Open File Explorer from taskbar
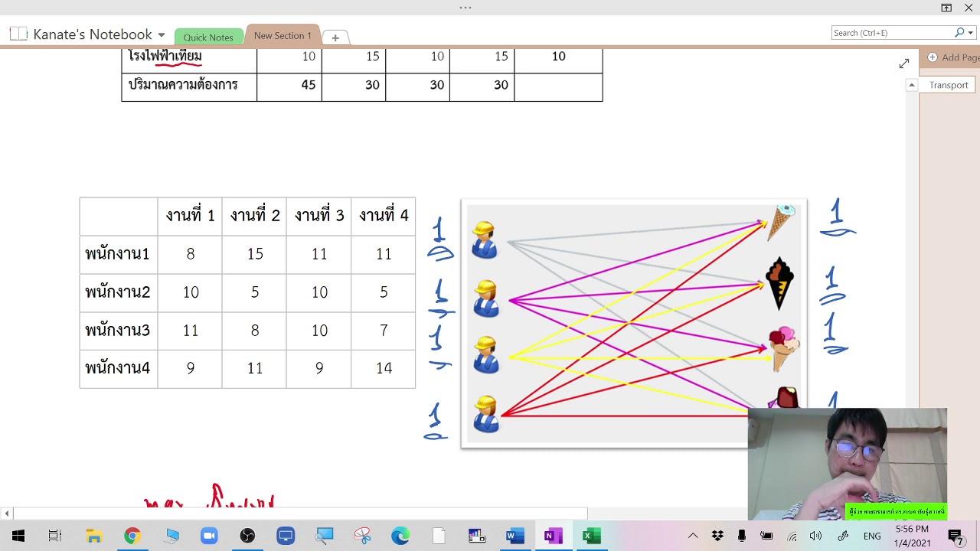The image size is (980, 551). point(93,536)
